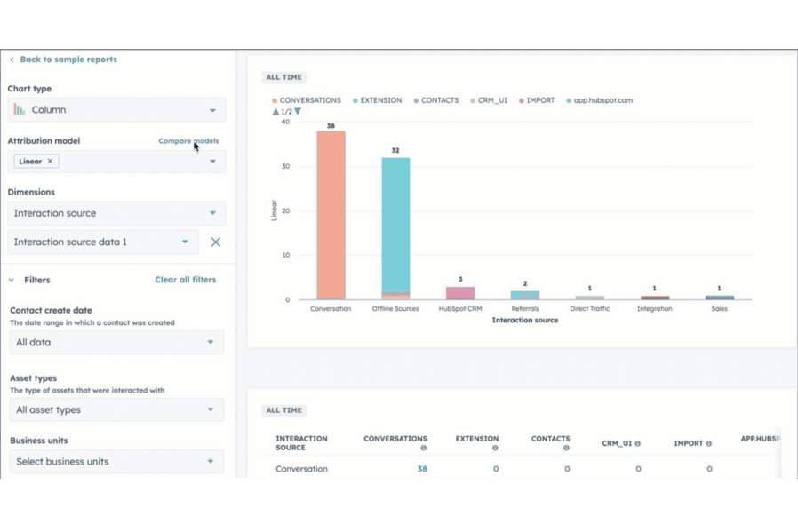Screen dimensions: 798x532
Task: Click the ALL TIME label above the chart
Action: (283, 77)
